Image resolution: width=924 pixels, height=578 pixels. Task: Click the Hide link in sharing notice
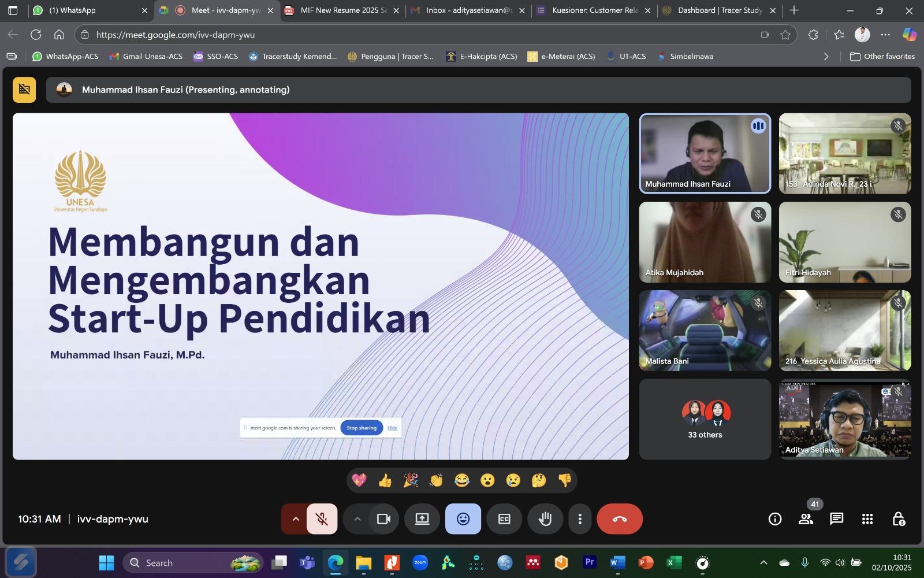(392, 428)
